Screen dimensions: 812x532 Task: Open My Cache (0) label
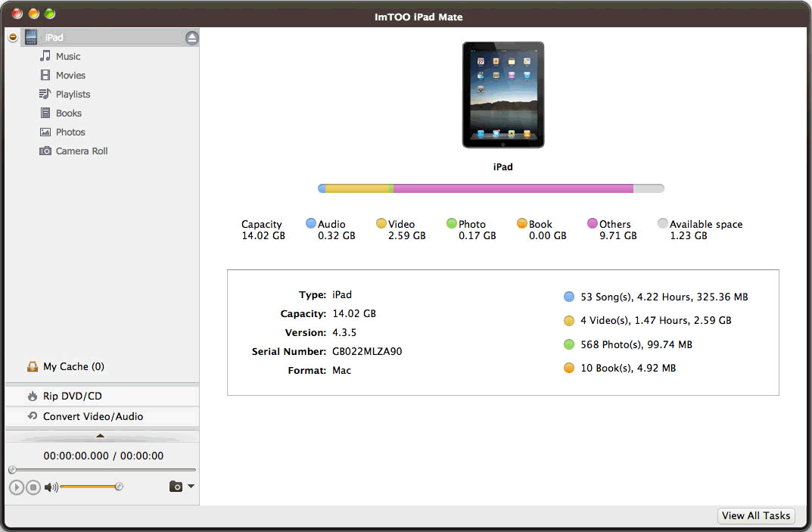click(x=73, y=367)
